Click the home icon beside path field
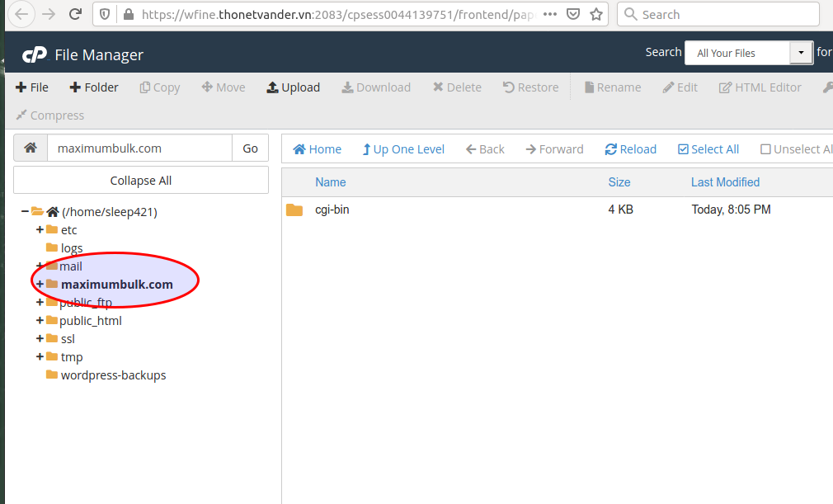Image resolution: width=833 pixels, height=504 pixels. click(31, 148)
